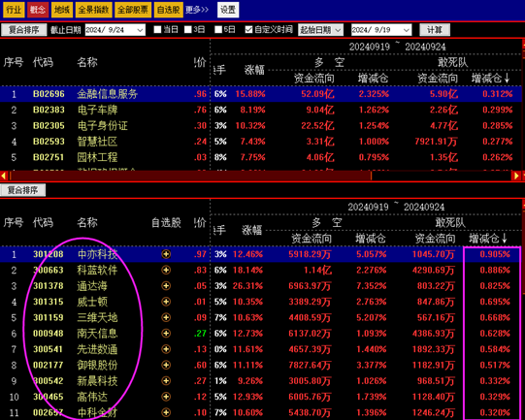Switch to the 行业 tab

pyautogui.click(x=14, y=10)
